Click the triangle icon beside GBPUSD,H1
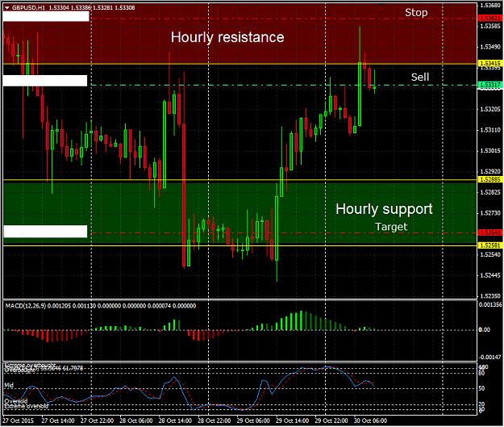 [x=7, y=8]
